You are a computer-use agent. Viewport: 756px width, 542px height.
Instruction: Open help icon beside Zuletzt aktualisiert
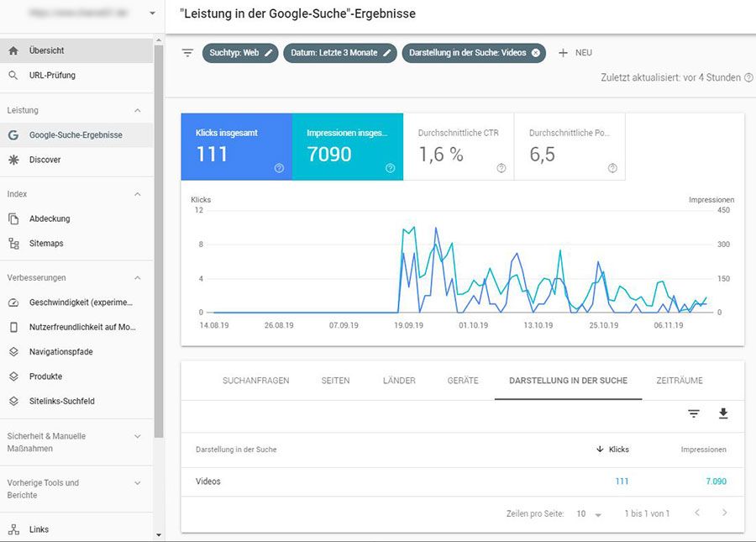coord(748,77)
